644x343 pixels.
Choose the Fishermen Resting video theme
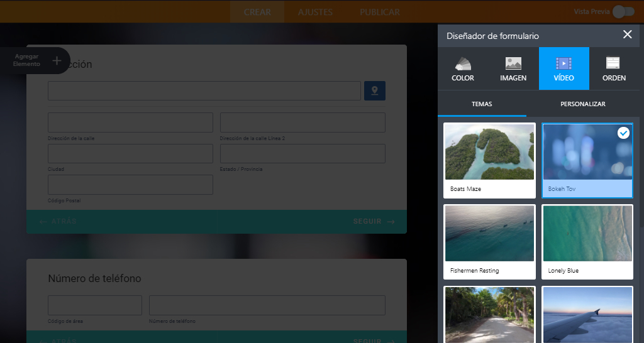coord(489,242)
